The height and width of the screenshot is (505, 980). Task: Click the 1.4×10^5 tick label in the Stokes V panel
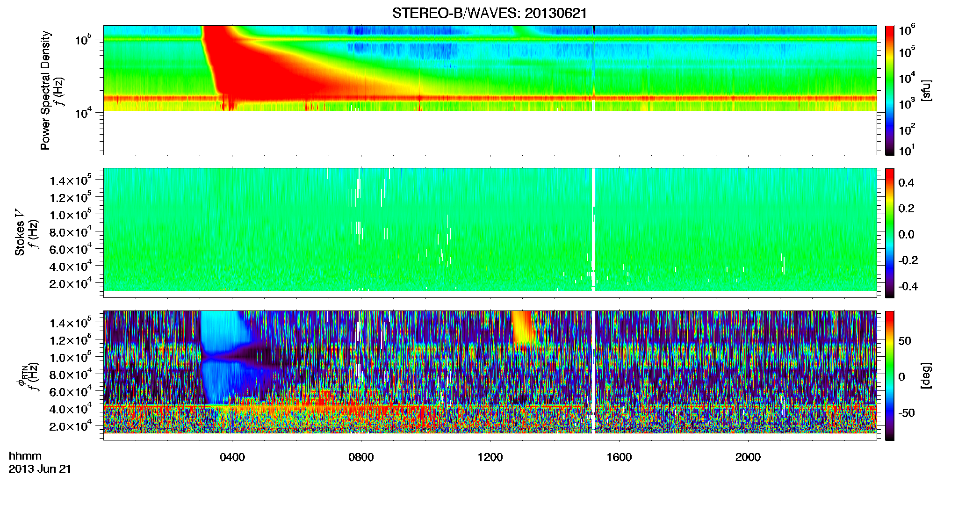point(71,180)
